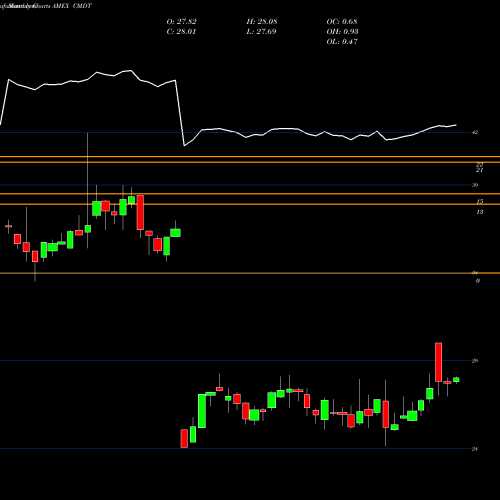Click the CMDT ticker symbol
The width and height of the screenshot is (500, 500).
pyautogui.click(x=82, y=6)
